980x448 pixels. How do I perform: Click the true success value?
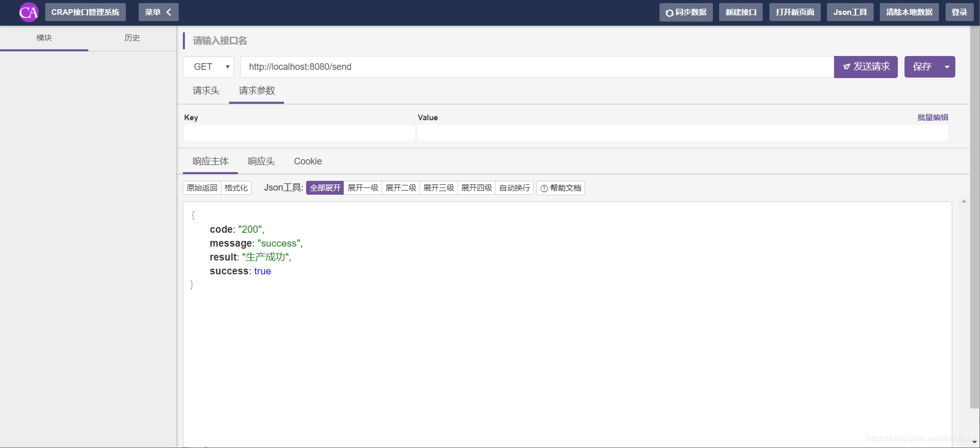point(262,271)
